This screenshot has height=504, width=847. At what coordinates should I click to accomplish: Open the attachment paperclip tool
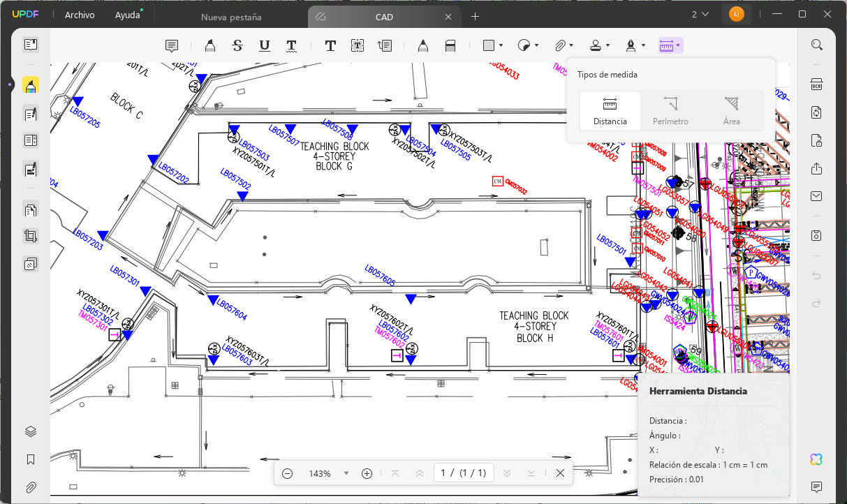pyautogui.click(x=559, y=45)
